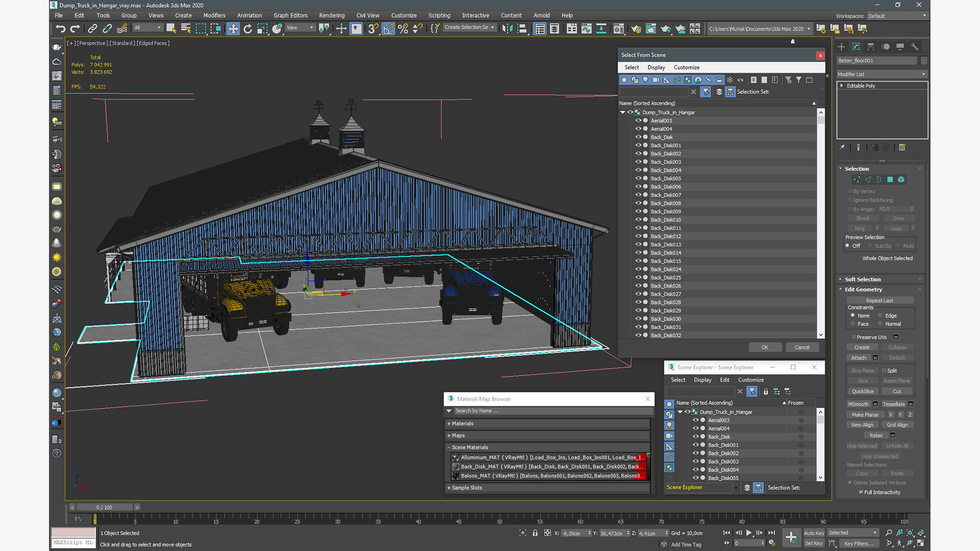Screen dimensions: 980x551
Task: Toggle the Full Interactivity checkbox
Action: tap(861, 492)
